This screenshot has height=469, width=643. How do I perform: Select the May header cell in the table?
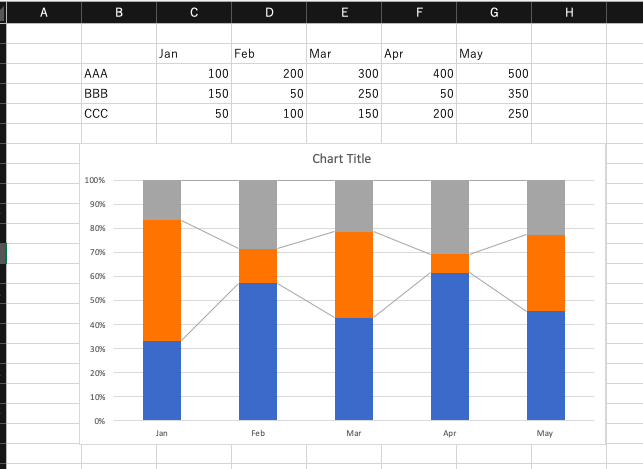pyautogui.click(x=493, y=54)
